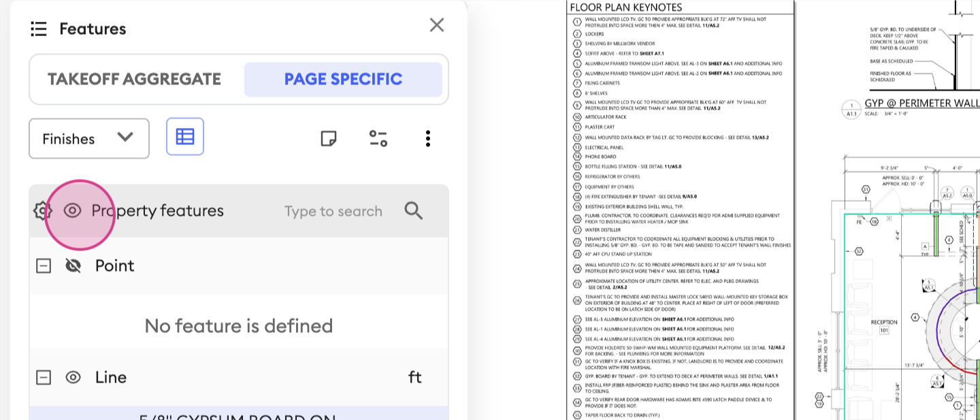Click the search magnifier icon
This screenshot has height=420, width=980.
tap(414, 211)
